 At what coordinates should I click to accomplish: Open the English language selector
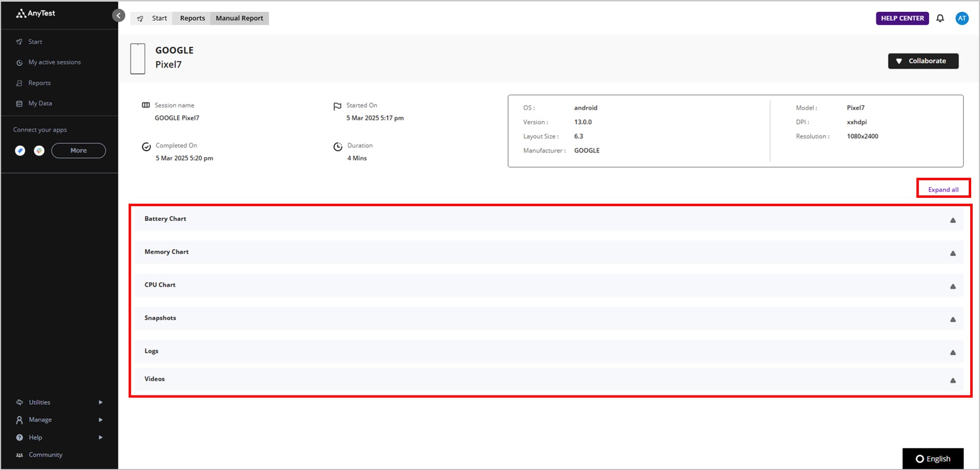point(933,459)
